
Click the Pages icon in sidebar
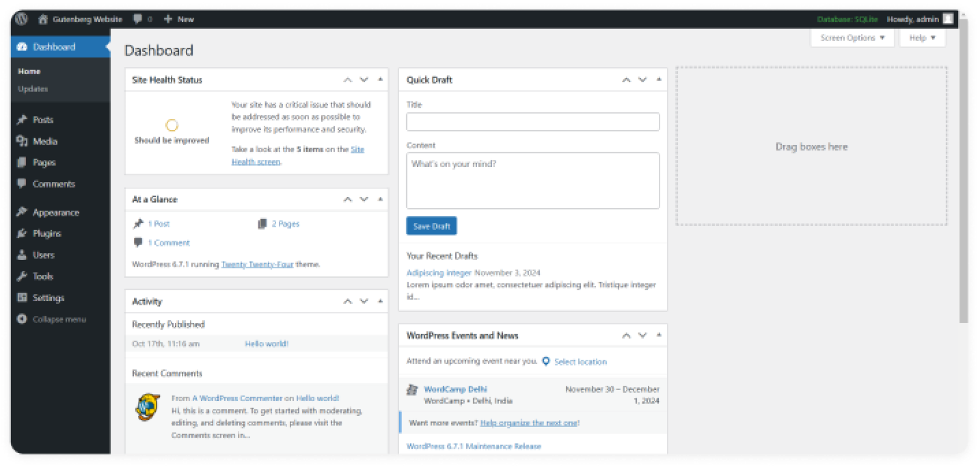[x=22, y=162]
